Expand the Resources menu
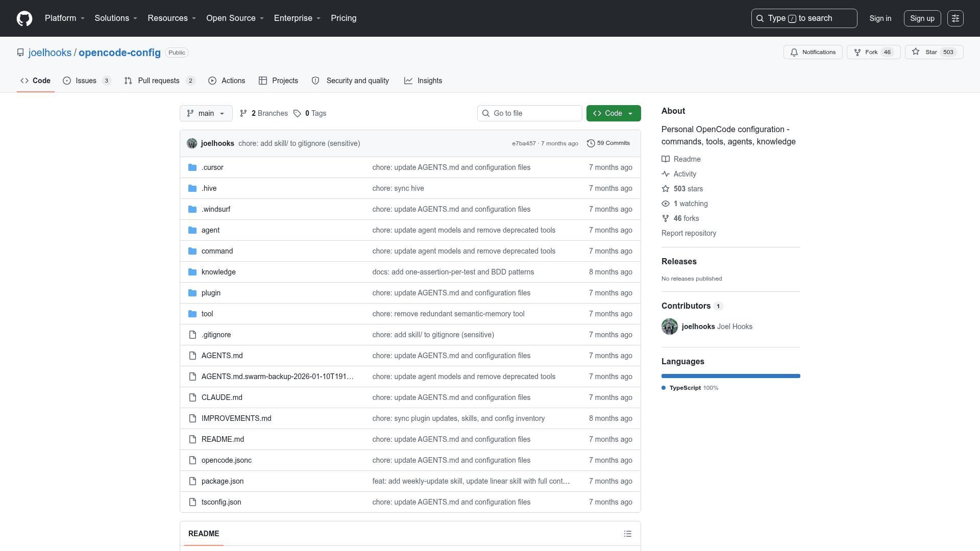Viewport: 980px width, 551px height. point(172,18)
